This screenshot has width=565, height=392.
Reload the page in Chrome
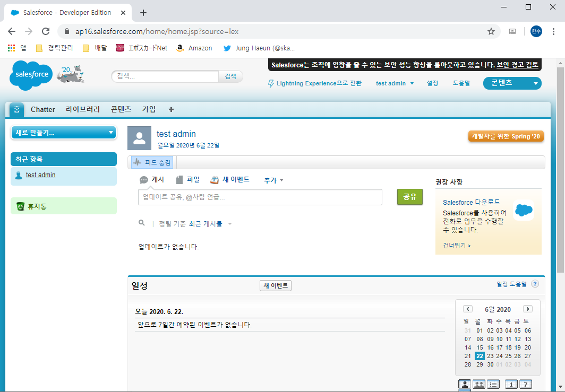[x=46, y=31]
